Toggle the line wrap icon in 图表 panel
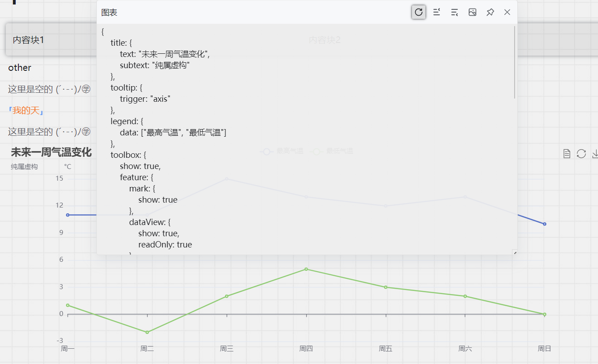The height and width of the screenshot is (364, 598). [455, 12]
